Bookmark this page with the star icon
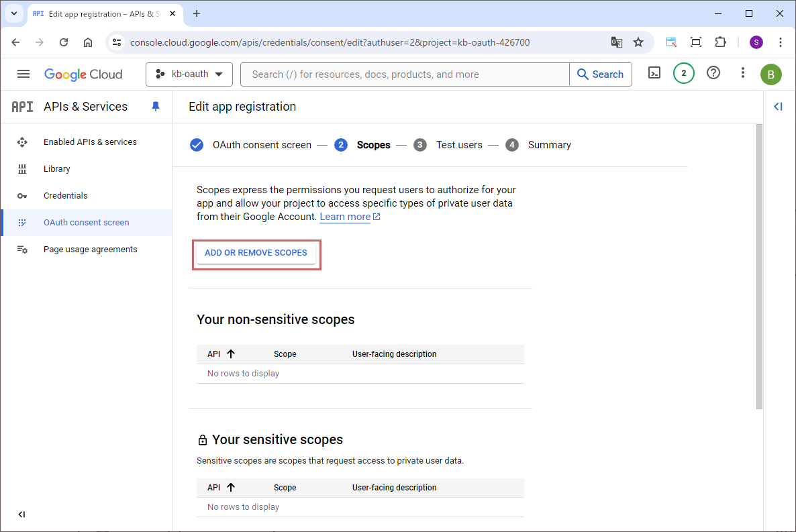 [638, 42]
